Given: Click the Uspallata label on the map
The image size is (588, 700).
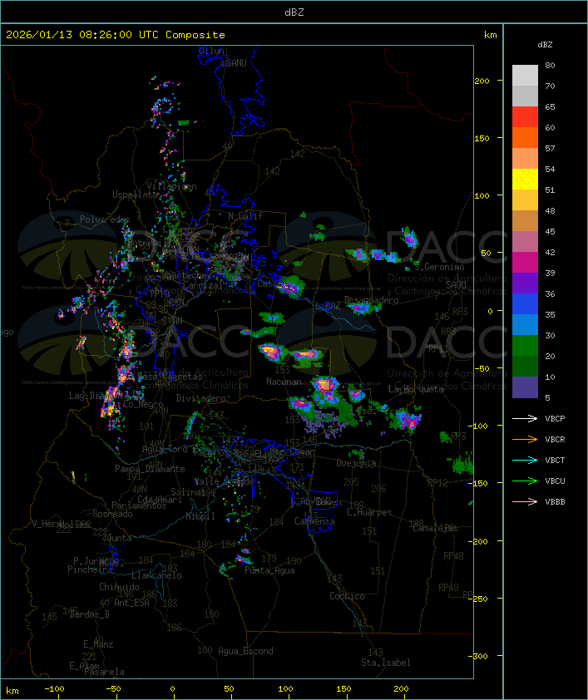Looking at the screenshot, I should pyautogui.click(x=135, y=195).
